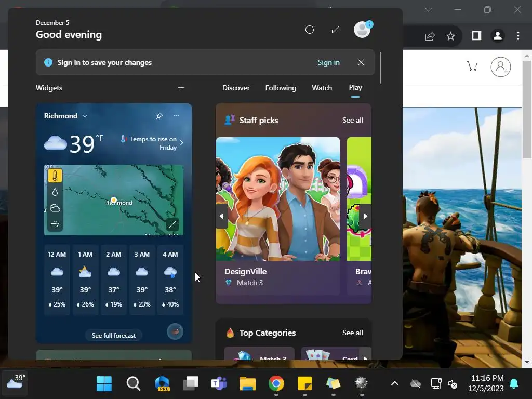Add a widget with the plus icon
The image size is (532, 399).
coord(181,88)
